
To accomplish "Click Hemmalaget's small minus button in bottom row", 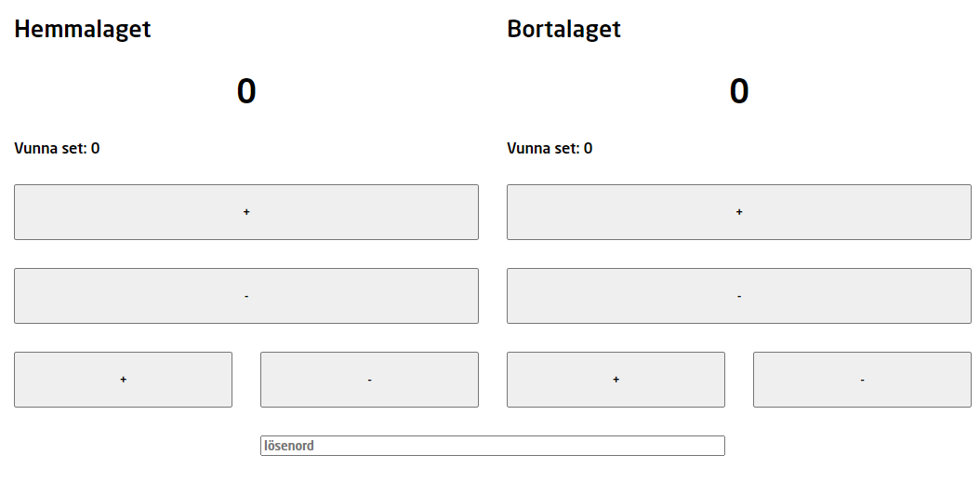I will point(369,380).
